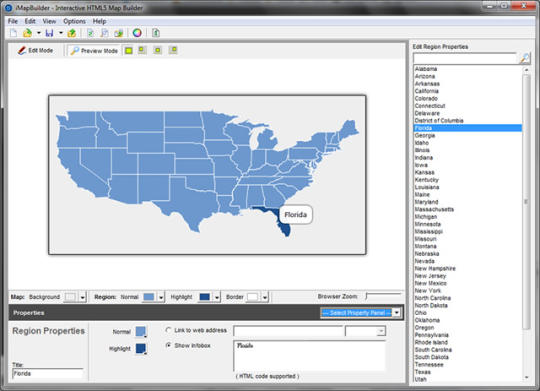Open the region Border color dropdown arrow
Viewport: 540px width, 391px height.
click(x=265, y=297)
